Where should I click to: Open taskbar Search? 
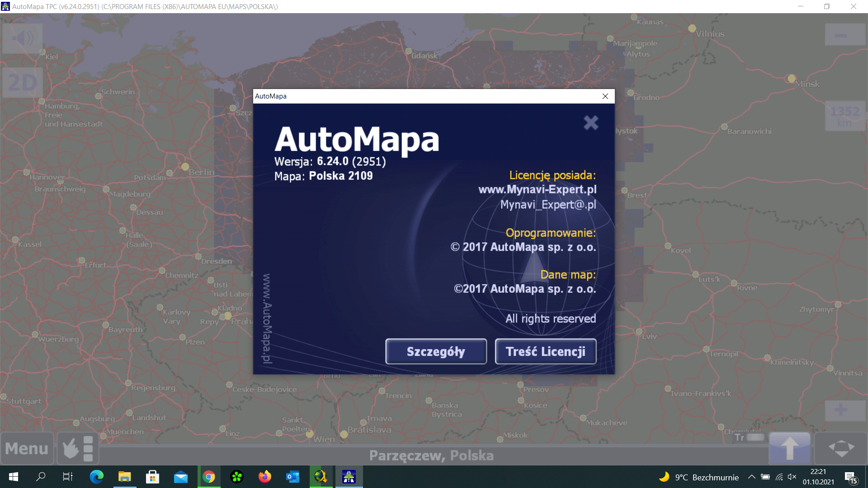41,477
